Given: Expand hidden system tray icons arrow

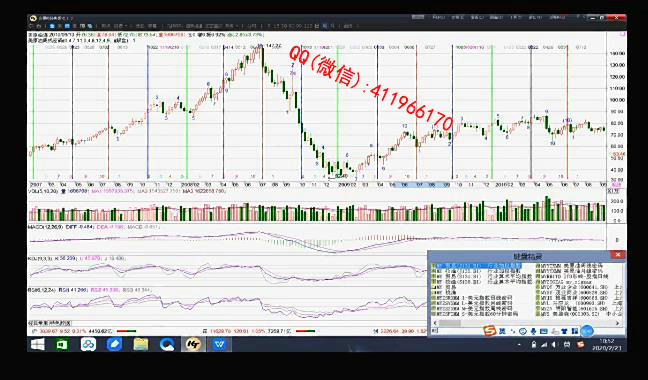Looking at the screenshot, I should (519, 344).
